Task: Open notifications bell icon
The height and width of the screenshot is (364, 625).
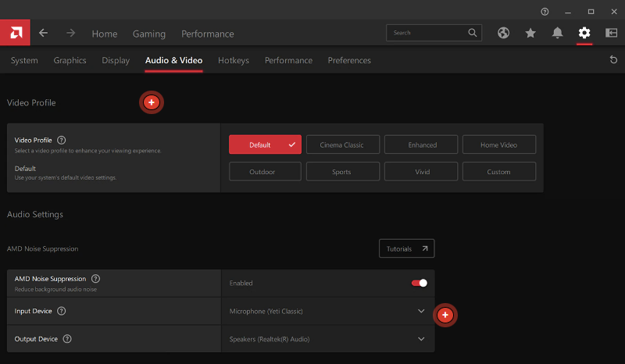Action: pos(557,33)
